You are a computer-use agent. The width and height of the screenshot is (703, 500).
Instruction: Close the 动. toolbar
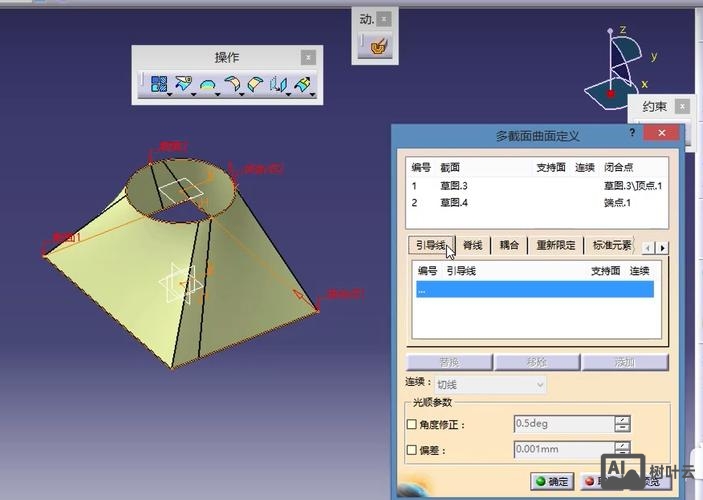[x=383, y=19]
